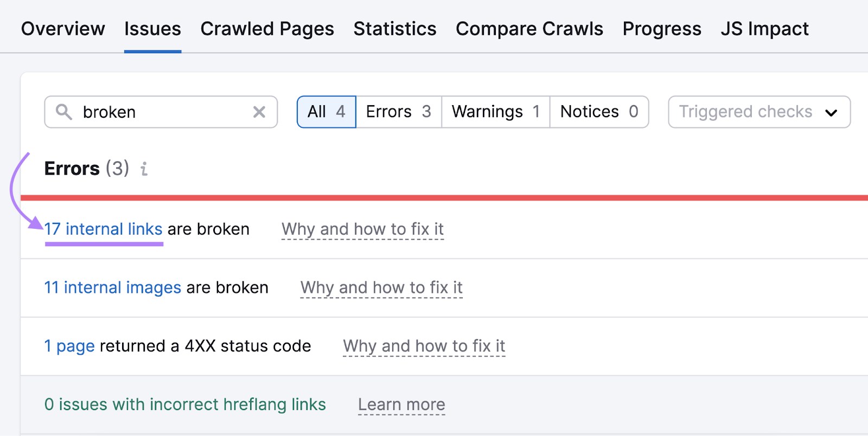Click in the broken search field
The width and height of the screenshot is (868, 436).
tap(163, 112)
